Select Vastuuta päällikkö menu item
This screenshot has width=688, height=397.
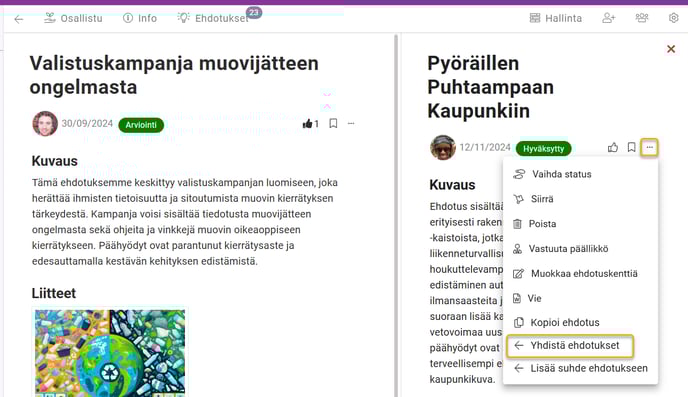point(580,249)
